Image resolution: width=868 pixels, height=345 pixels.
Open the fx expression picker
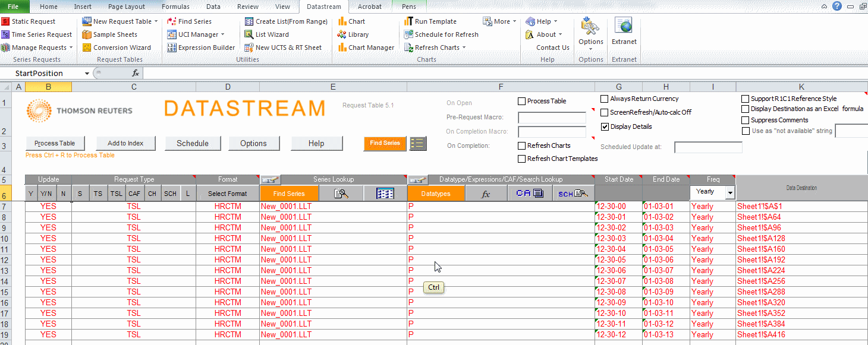point(486,193)
